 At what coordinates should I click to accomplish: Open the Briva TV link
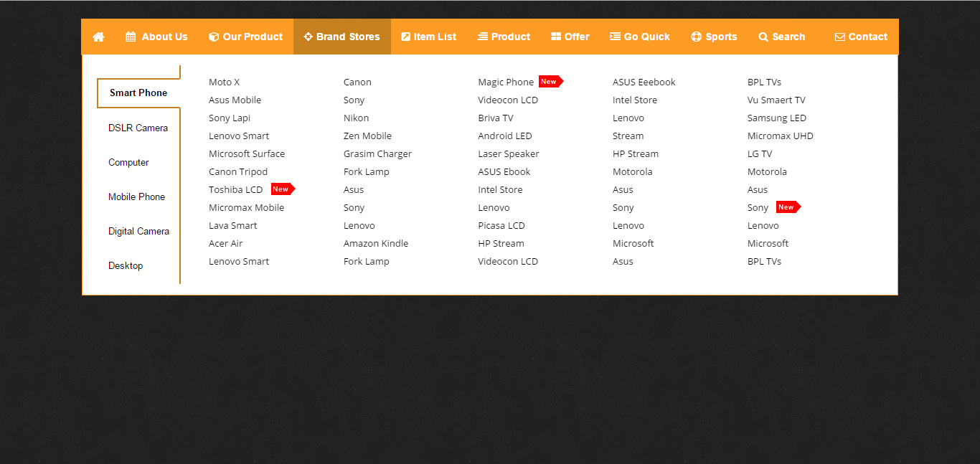pos(496,118)
